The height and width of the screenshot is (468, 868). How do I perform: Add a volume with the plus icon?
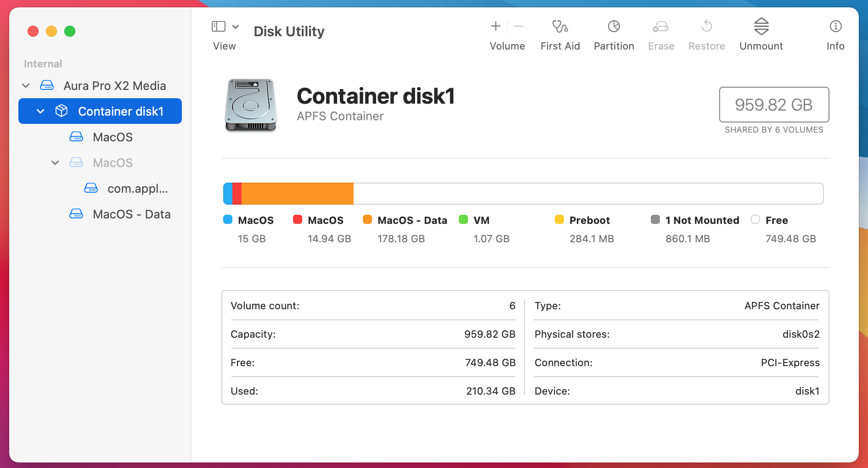[x=496, y=27]
